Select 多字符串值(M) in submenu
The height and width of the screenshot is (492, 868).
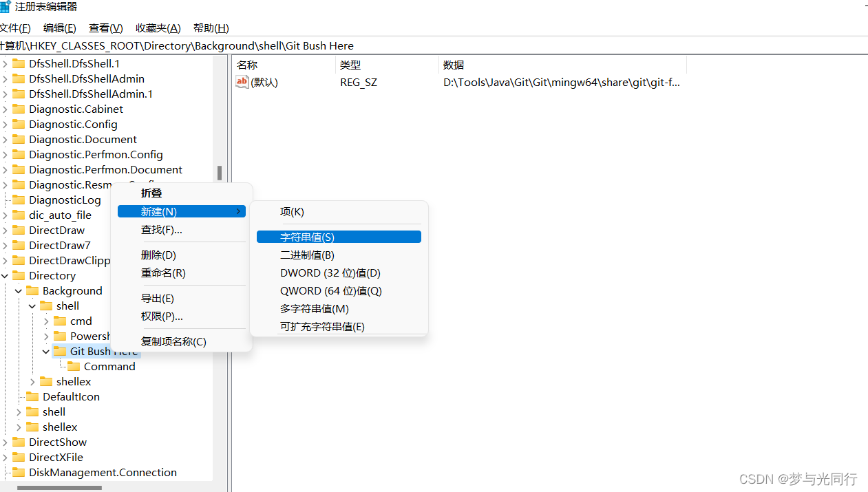coord(339,309)
